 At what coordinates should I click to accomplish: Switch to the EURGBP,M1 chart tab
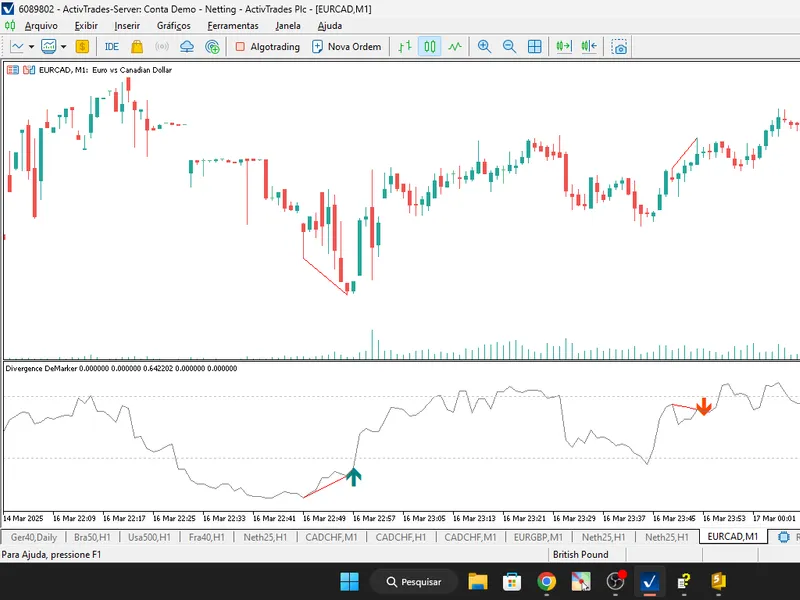point(538,537)
